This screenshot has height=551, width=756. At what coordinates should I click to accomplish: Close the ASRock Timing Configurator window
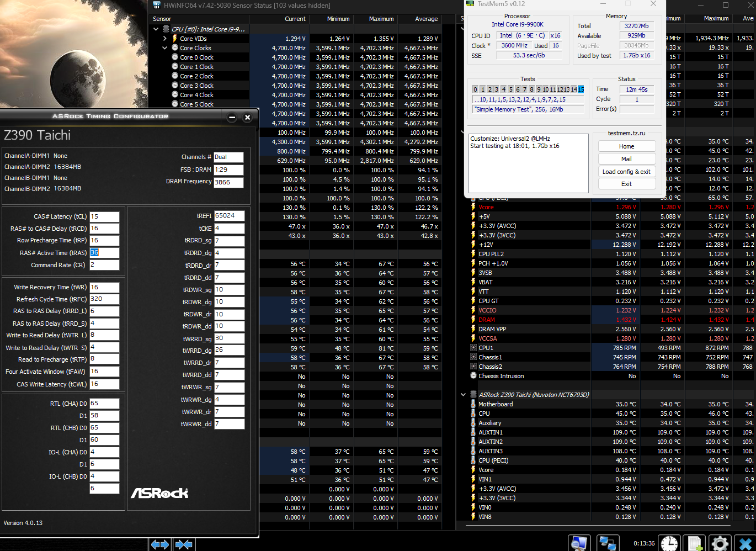247,117
